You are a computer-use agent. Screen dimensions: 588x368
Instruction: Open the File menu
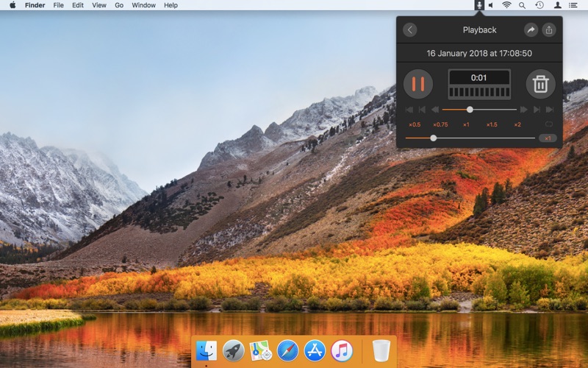coord(58,5)
